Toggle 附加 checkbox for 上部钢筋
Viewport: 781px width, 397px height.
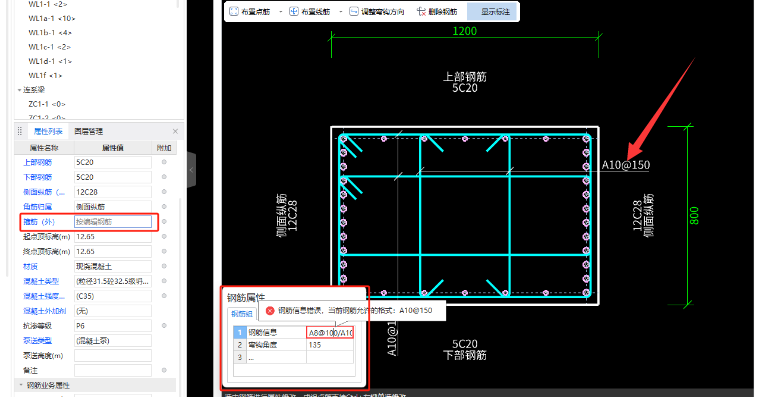(164, 162)
